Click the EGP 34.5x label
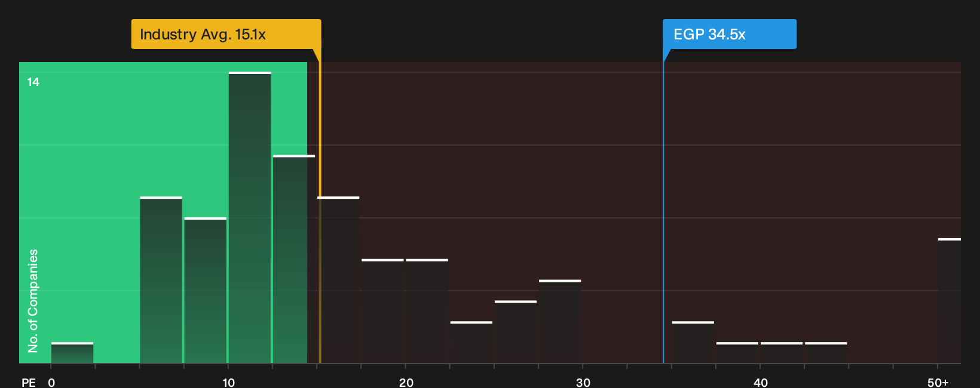The width and height of the screenshot is (980, 388). pyautogui.click(x=730, y=34)
